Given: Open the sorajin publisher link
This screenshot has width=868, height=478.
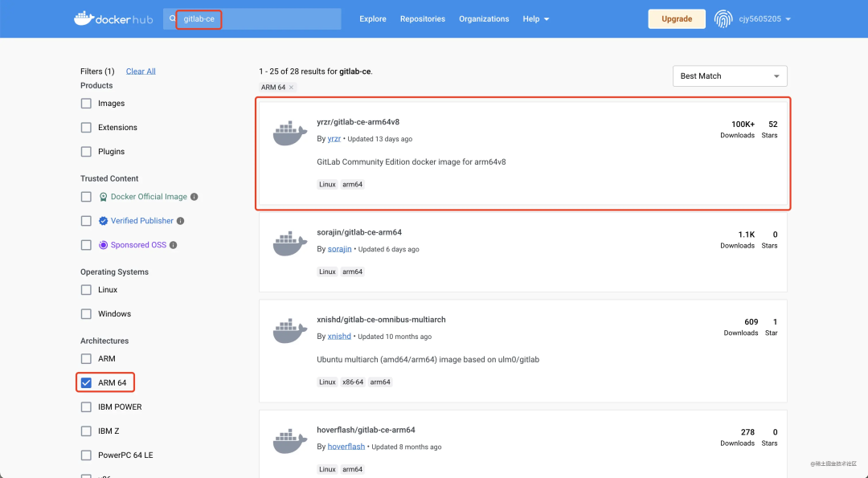Looking at the screenshot, I should tap(339, 249).
